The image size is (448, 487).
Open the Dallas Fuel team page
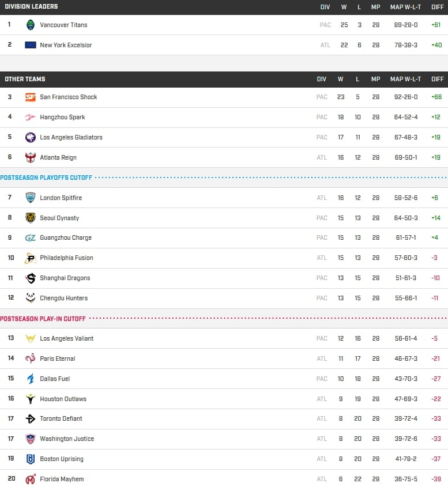coord(55,379)
